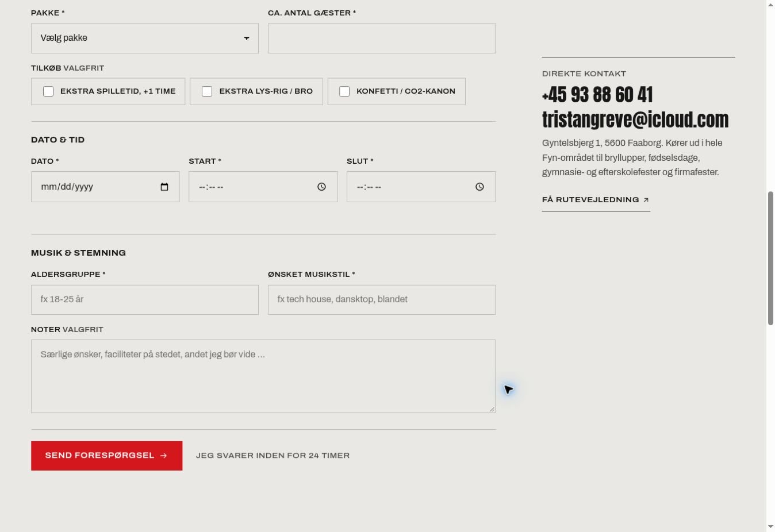Enable the Ekstra lys-rig / bro checkbox
Viewport: 775px width, 532px height.
pos(207,91)
